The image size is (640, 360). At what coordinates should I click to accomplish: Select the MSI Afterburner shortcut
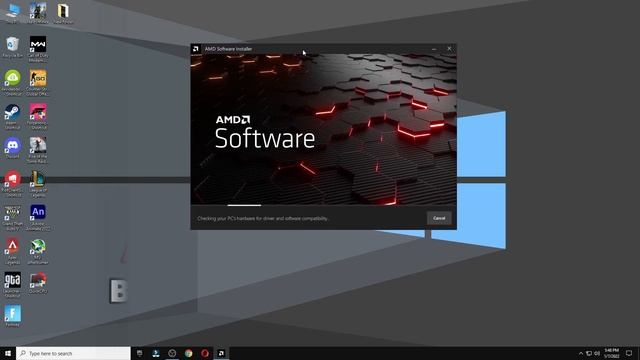click(x=38, y=251)
